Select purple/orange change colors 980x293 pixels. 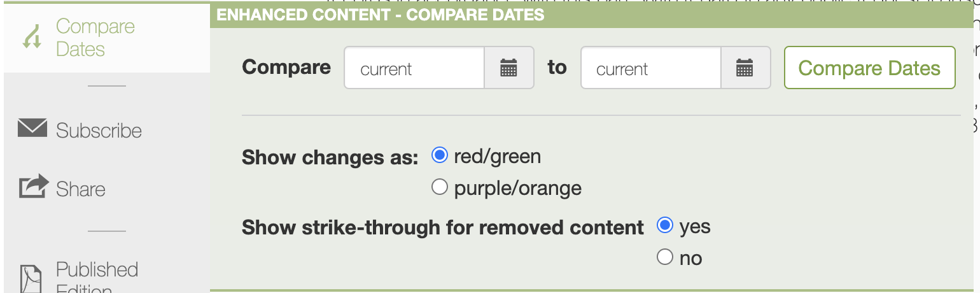(x=440, y=187)
